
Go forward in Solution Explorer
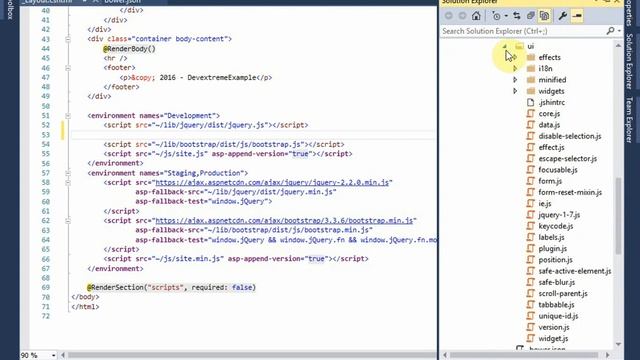(462, 16)
